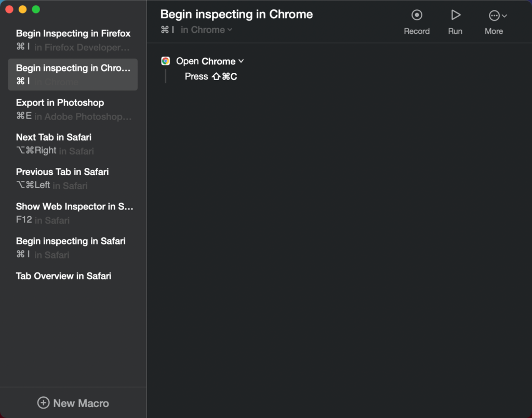This screenshot has height=418, width=532.
Task: Click 'F12 in Safari' shortcut text
Action: tap(43, 220)
